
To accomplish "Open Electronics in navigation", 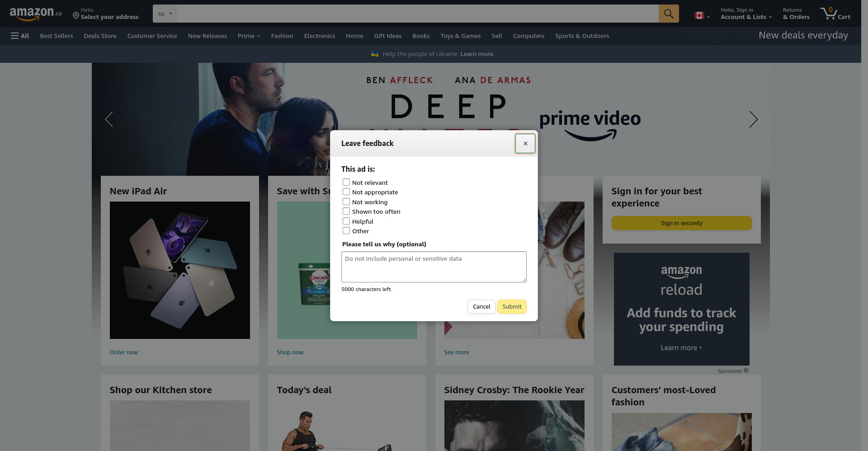I will [x=319, y=36].
